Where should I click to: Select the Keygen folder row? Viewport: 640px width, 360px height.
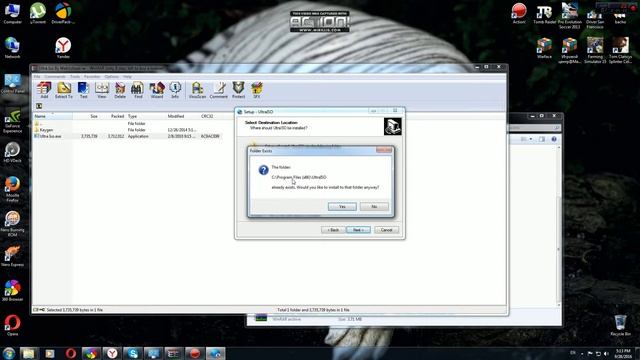coord(128,130)
